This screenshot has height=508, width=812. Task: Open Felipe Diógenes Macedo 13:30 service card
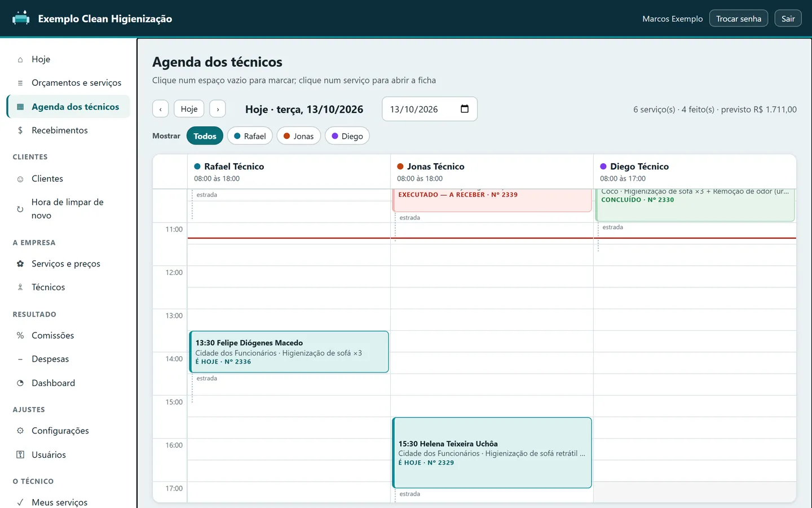click(289, 352)
